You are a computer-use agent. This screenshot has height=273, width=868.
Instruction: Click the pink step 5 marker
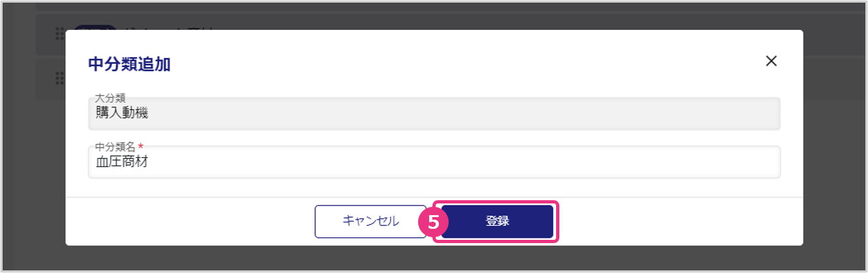coord(434,222)
